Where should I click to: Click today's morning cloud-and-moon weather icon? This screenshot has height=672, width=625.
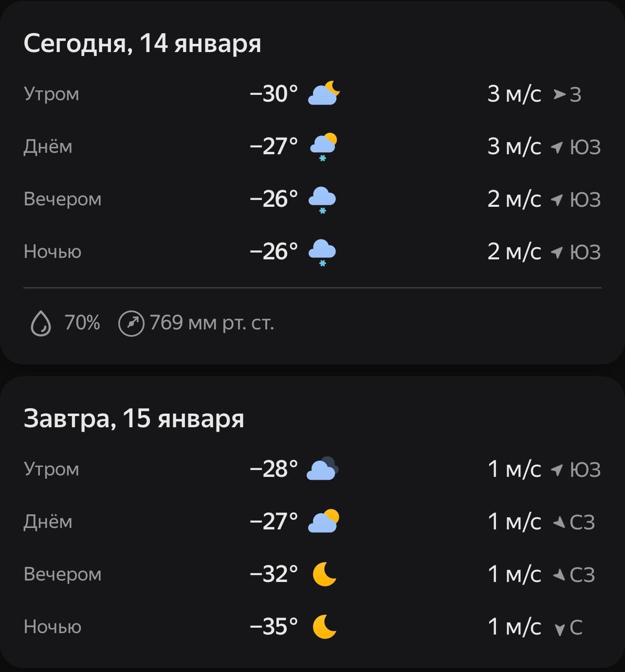click(x=324, y=94)
